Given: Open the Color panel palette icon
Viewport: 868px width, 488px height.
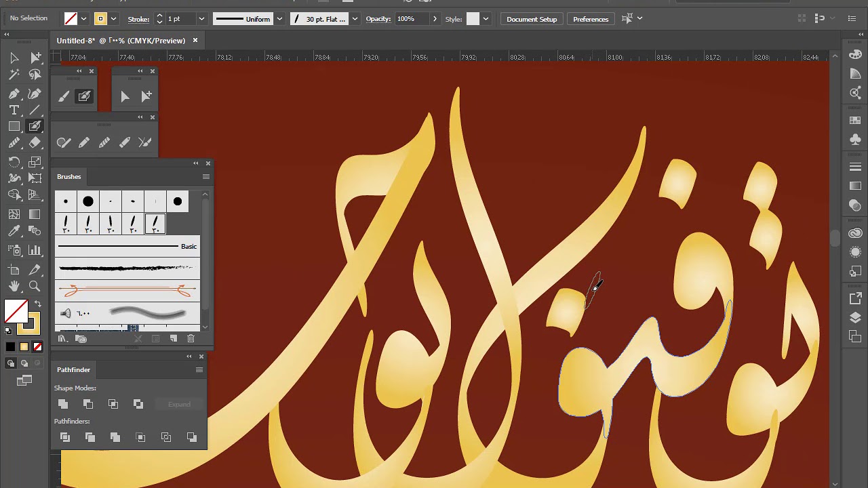Looking at the screenshot, I should pyautogui.click(x=856, y=55).
